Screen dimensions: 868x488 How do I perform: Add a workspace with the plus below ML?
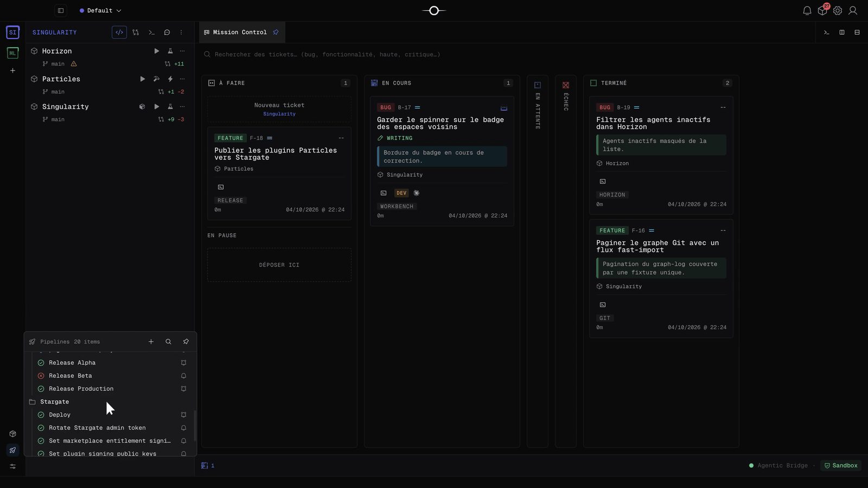[x=12, y=70]
